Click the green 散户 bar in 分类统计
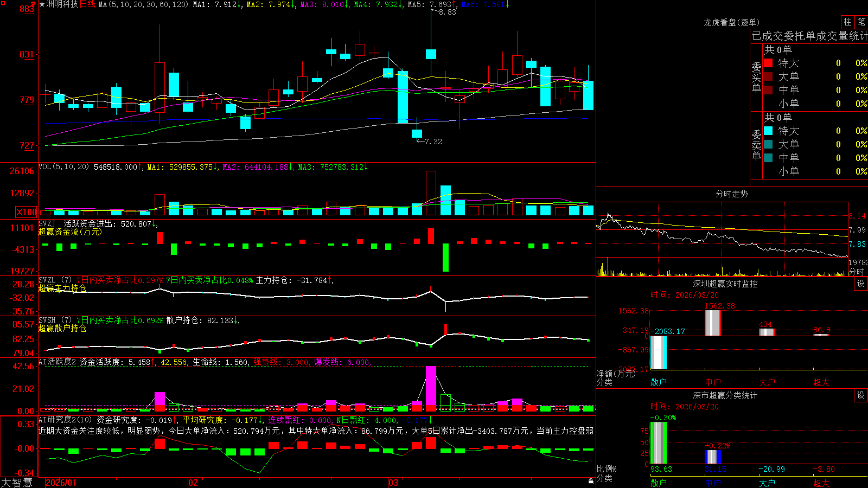This screenshot has width=868, height=488. [658, 443]
